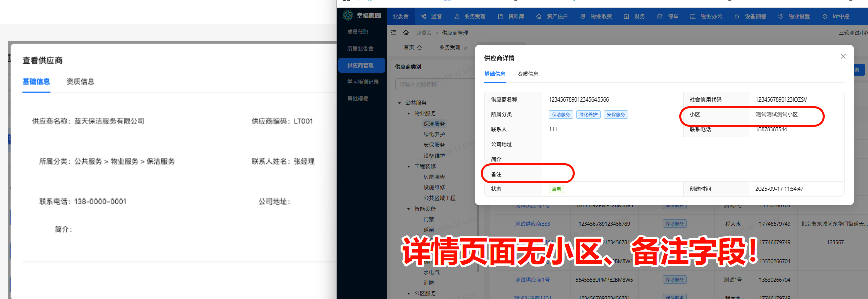
Task: Collapse the sidebar with the fold icon
Action: [x=393, y=33]
